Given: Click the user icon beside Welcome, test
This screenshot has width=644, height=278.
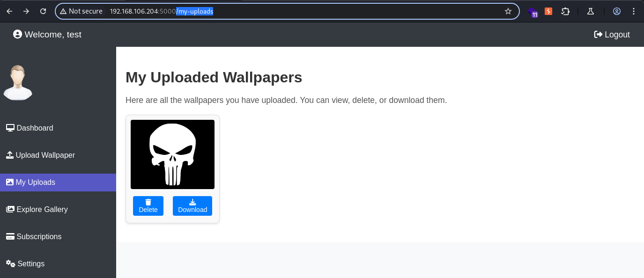Looking at the screenshot, I should 18,34.
